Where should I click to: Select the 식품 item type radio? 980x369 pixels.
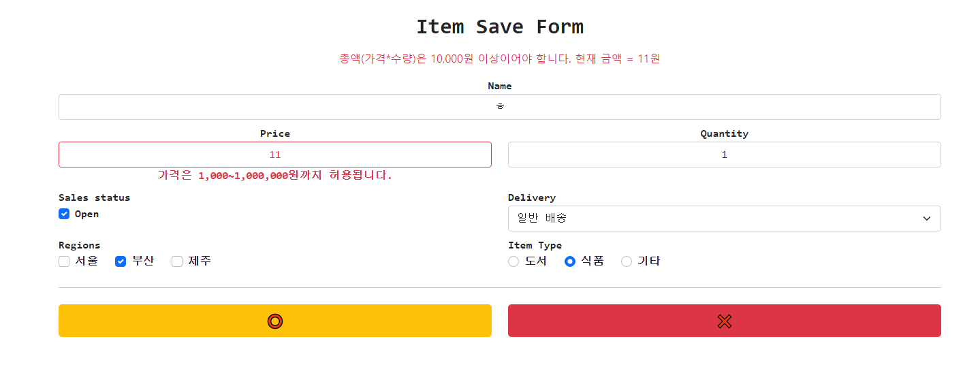[570, 261]
